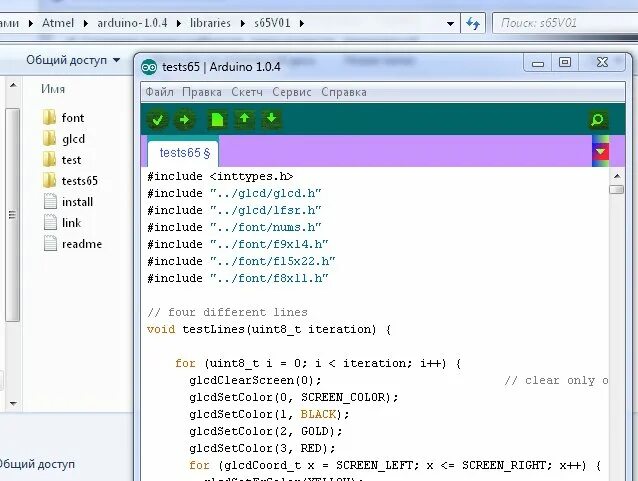Click the Имя column header in Explorer

pyautogui.click(x=53, y=89)
